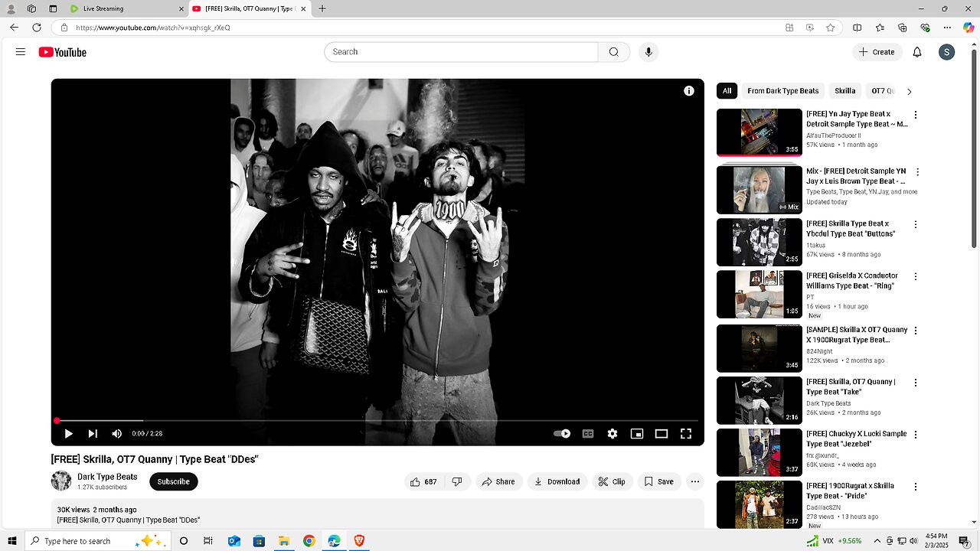
Task: Show more filter chips with the arrow
Action: point(909,91)
